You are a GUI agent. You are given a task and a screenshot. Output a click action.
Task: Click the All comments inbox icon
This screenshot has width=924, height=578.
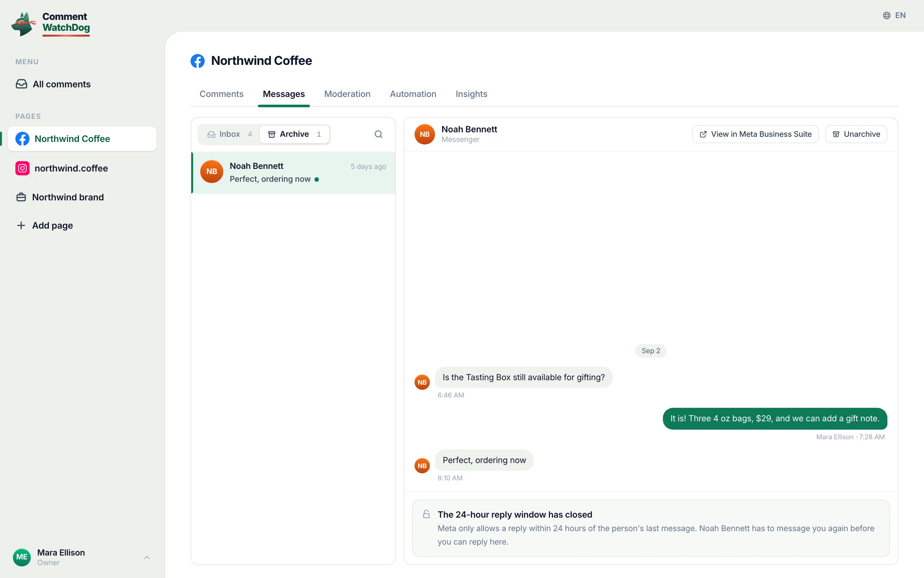click(21, 84)
